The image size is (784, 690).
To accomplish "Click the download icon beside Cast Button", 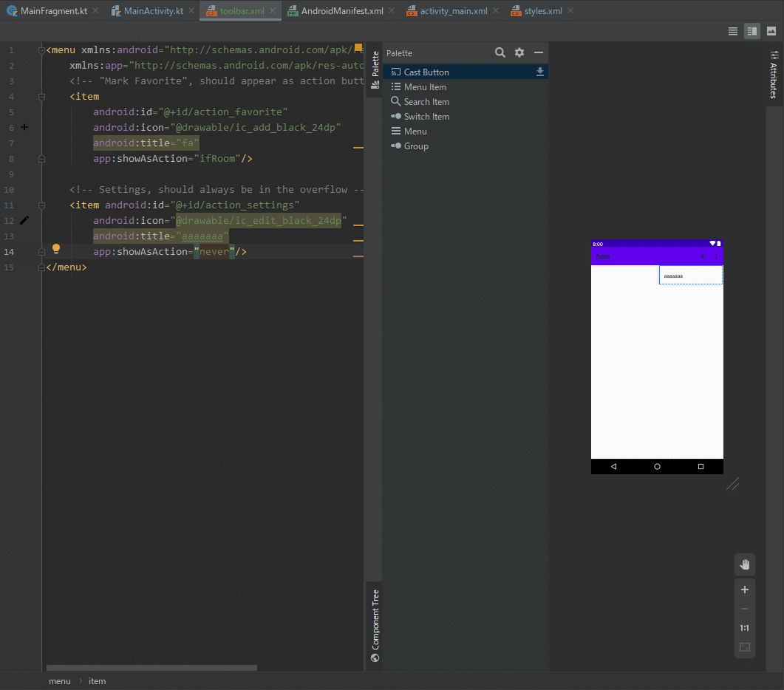I will 540,72.
